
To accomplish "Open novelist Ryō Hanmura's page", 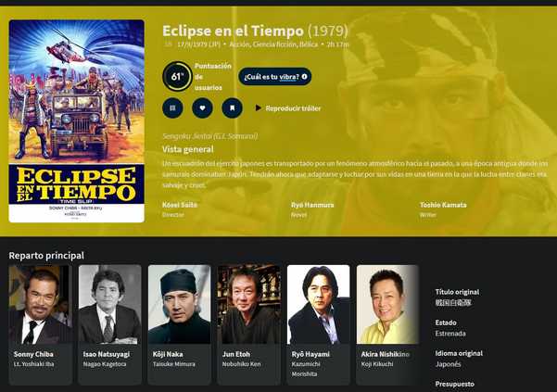I will click(x=312, y=205).
